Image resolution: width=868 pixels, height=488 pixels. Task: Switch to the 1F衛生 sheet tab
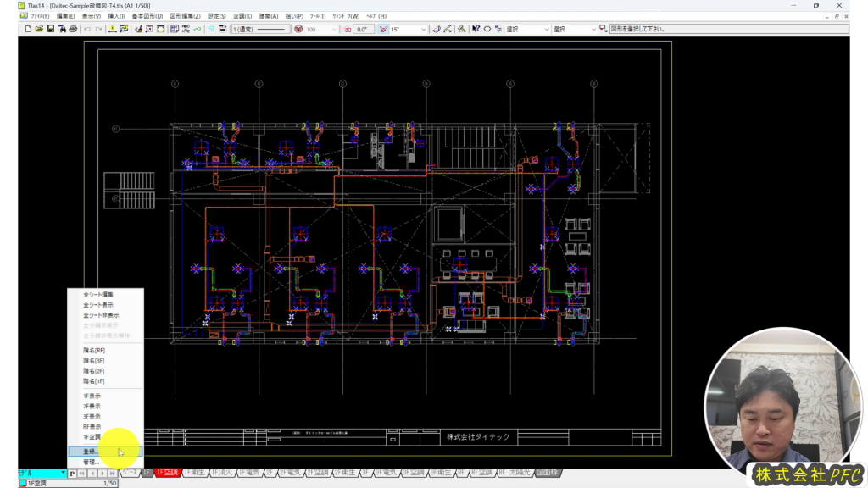click(196, 472)
